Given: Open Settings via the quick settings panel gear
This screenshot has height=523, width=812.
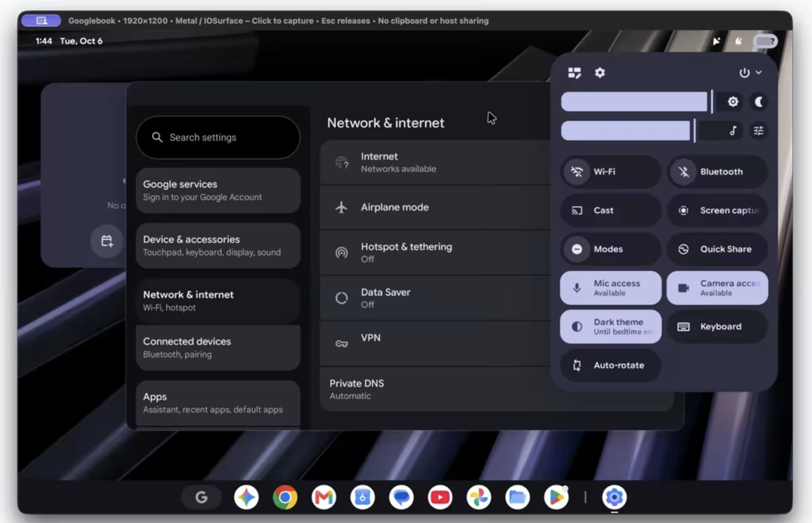Looking at the screenshot, I should click(600, 73).
